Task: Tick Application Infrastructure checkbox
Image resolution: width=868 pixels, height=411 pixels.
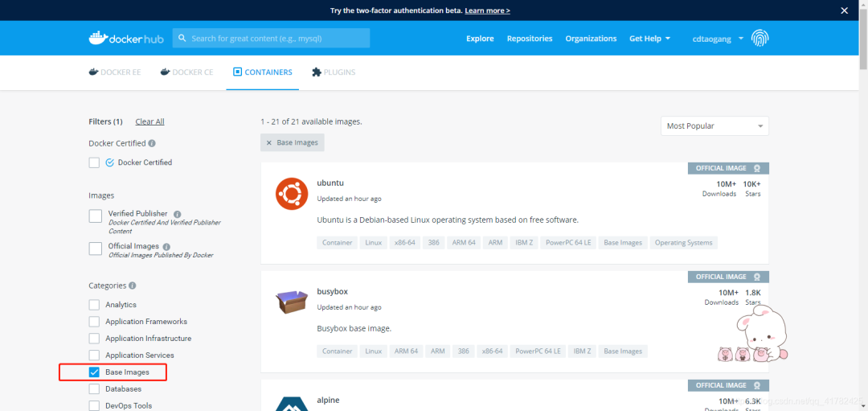Action: coord(94,339)
